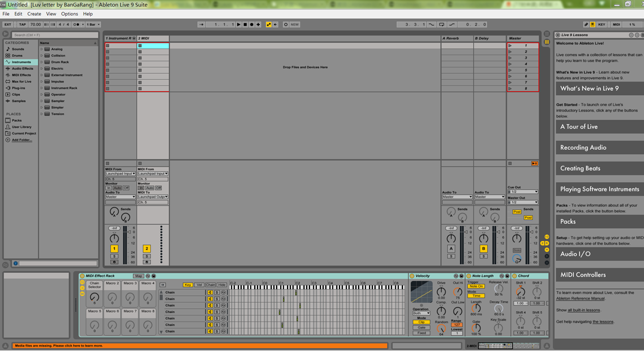Screen dimensions: 644x351
Task: Click the transport Stop button
Action: (x=245, y=25)
